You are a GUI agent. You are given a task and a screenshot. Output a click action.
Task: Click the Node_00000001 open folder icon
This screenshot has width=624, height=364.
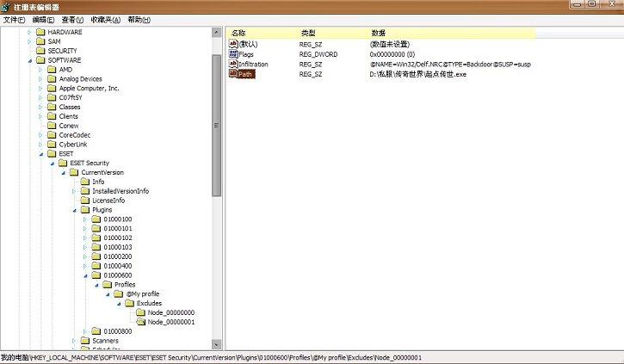141,322
